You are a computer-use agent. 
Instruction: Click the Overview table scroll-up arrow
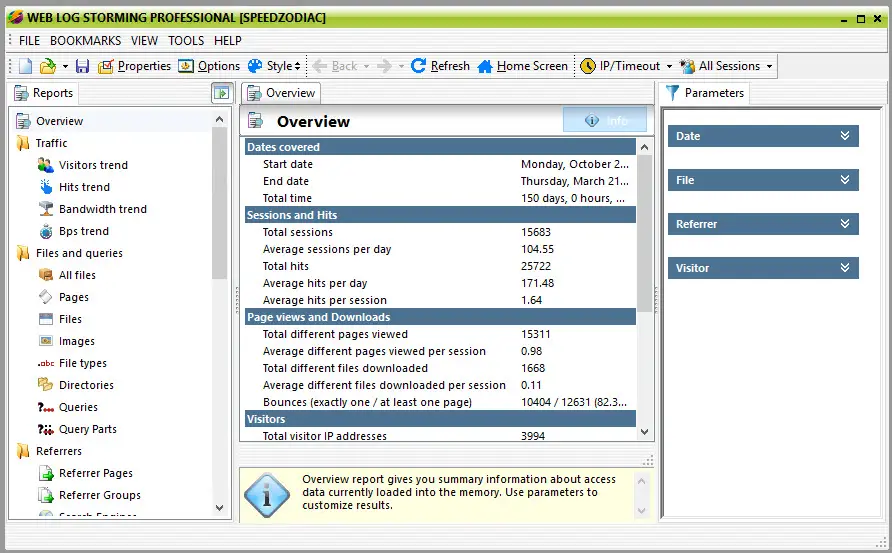coord(645,147)
